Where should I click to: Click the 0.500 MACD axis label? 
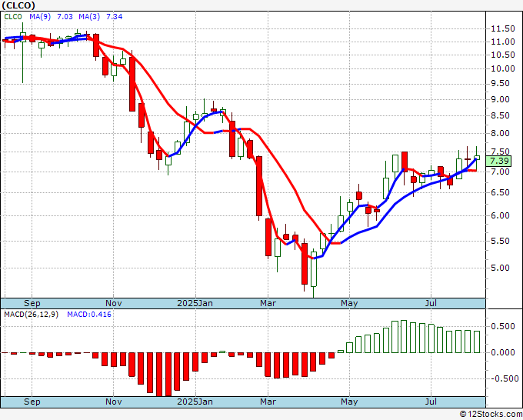tap(503, 327)
